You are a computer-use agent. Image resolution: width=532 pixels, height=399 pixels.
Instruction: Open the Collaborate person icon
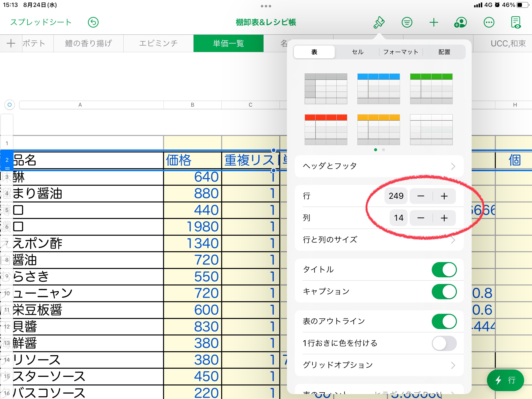click(x=461, y=22)
